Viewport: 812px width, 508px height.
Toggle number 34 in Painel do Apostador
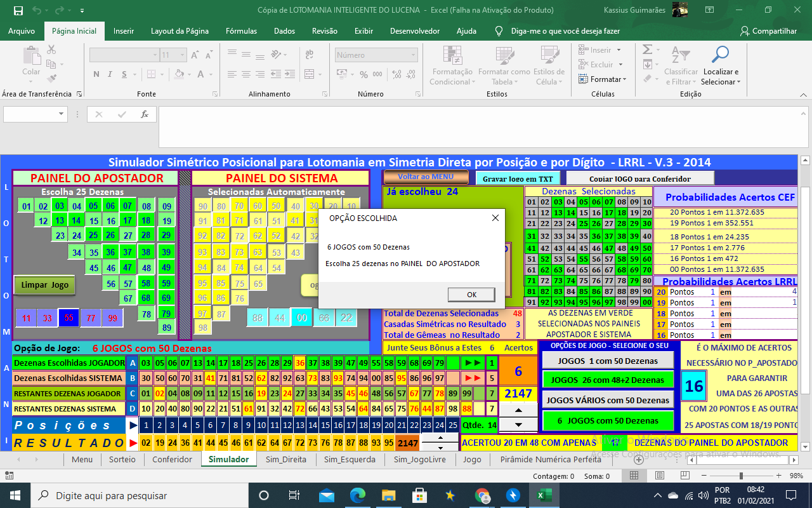[77, 252]
